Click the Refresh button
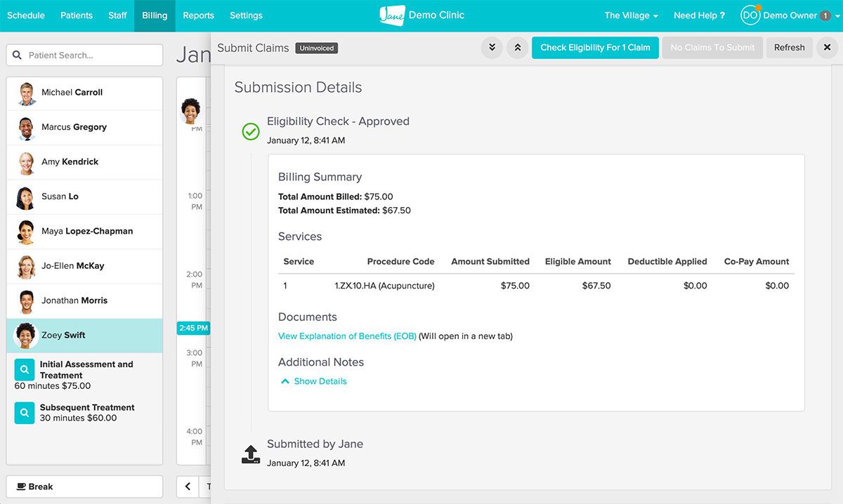843x504 pixels. click(x=789, y=48)
